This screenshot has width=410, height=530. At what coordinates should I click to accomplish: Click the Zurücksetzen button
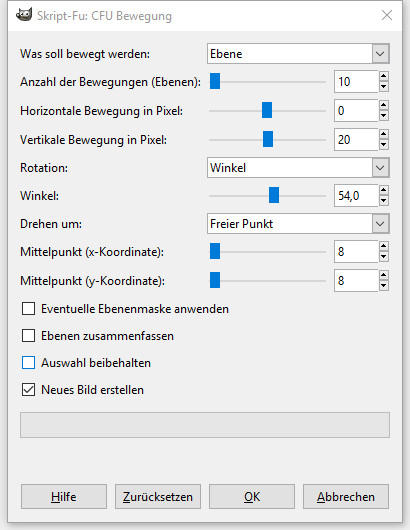(158, 497)
